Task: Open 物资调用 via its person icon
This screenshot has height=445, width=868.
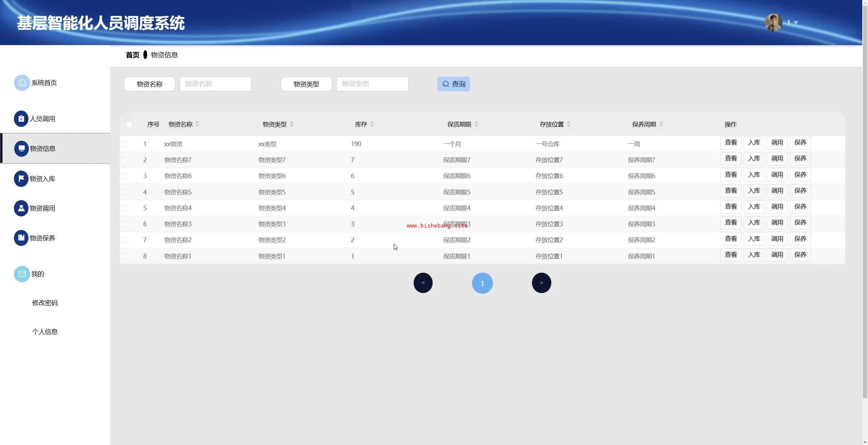Action: (21, 208)
